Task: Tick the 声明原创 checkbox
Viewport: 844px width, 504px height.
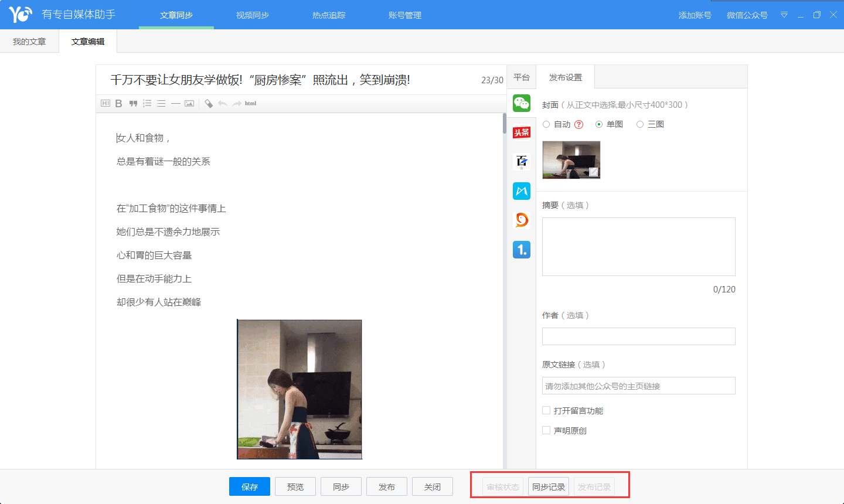Action: [546, 430]
